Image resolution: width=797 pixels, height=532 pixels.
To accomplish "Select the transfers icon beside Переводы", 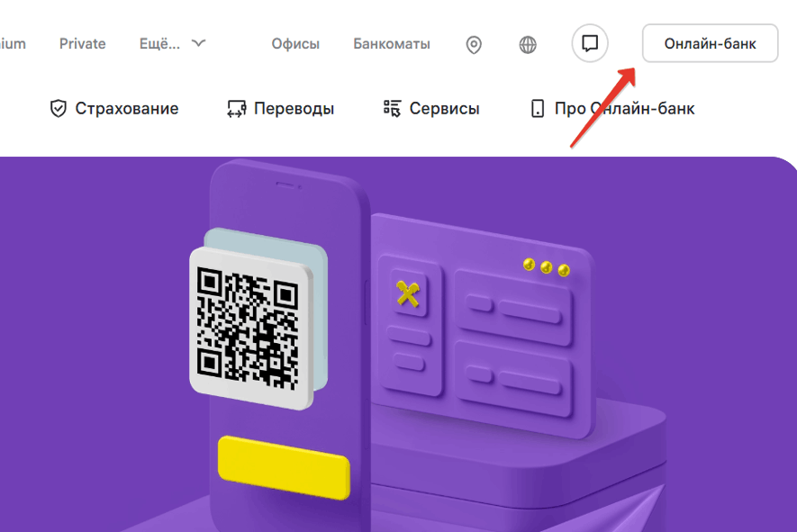I will pos(237,108).
